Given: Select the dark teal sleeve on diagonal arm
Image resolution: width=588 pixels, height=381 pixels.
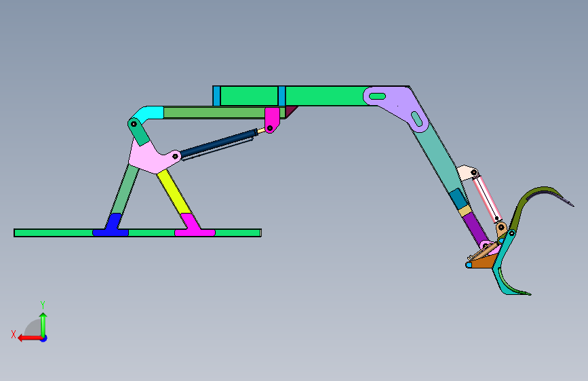Looking at the screenshot, I should click(458, 199).
